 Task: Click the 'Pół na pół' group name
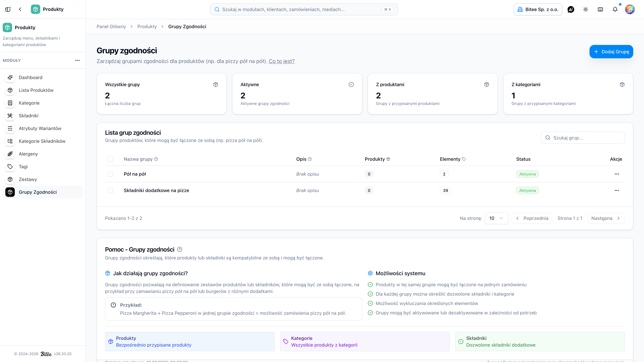pos(135,174)
